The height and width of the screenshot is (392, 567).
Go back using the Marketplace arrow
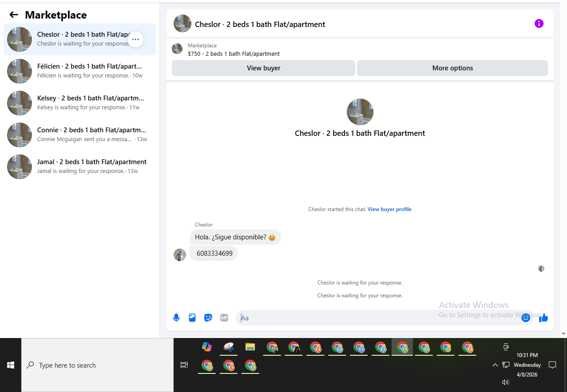[14, 15]
